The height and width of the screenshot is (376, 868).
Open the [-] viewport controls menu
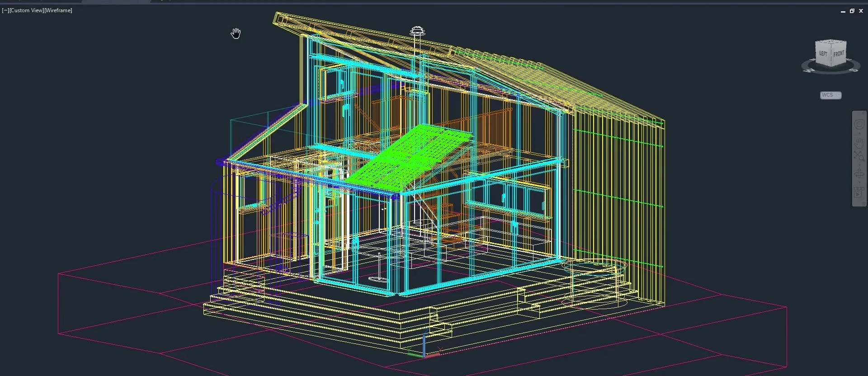[5, 10]
